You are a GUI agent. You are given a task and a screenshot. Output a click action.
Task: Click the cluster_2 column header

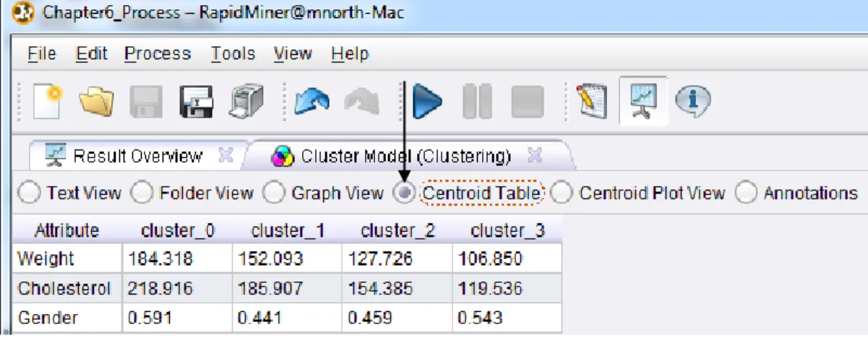[398, 231]
